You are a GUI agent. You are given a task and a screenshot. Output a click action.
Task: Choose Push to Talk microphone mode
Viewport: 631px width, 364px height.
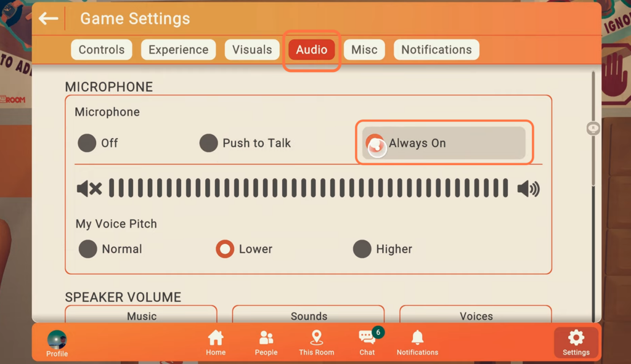pyautogui.click(x=245, y=143)
